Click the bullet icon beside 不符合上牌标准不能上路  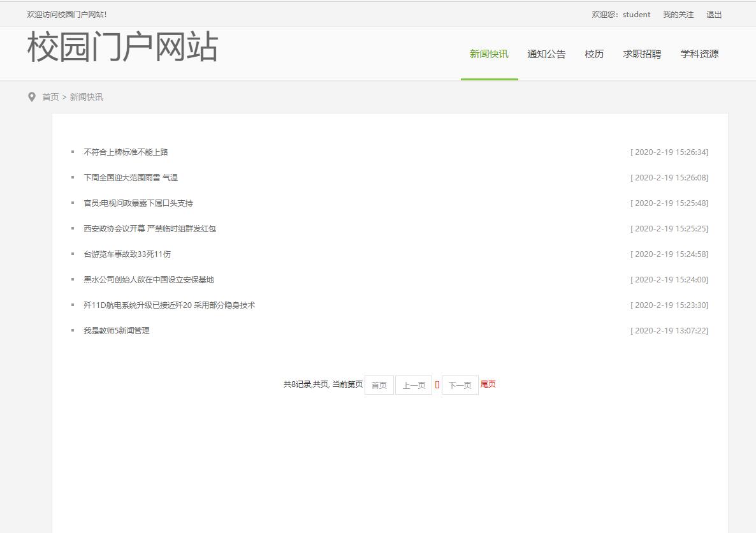point(71,152)
